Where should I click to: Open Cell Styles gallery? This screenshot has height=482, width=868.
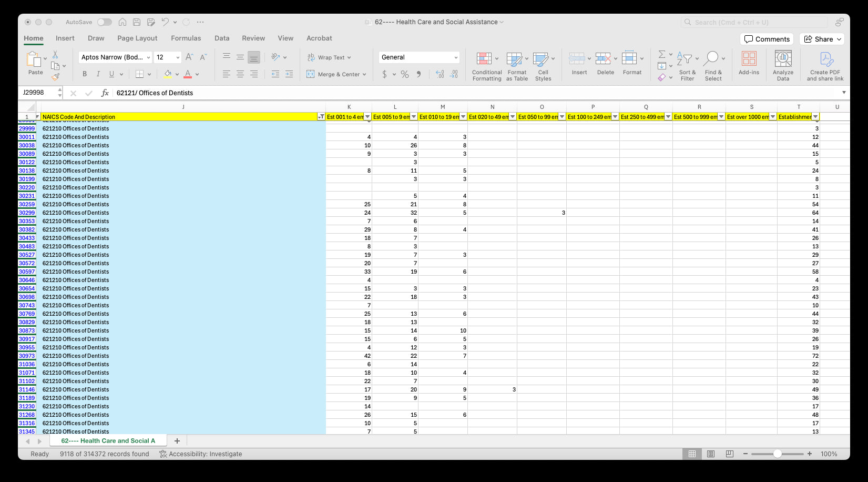click(x=543, y=66)
